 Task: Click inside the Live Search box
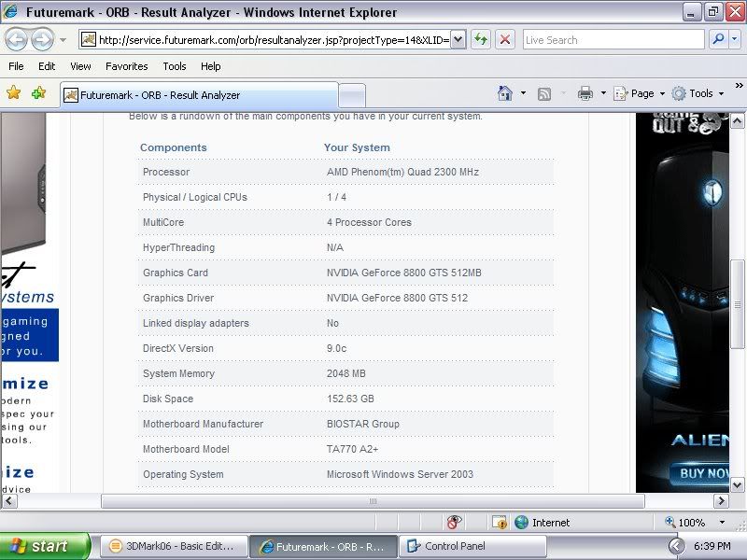(x=613, y=40)
